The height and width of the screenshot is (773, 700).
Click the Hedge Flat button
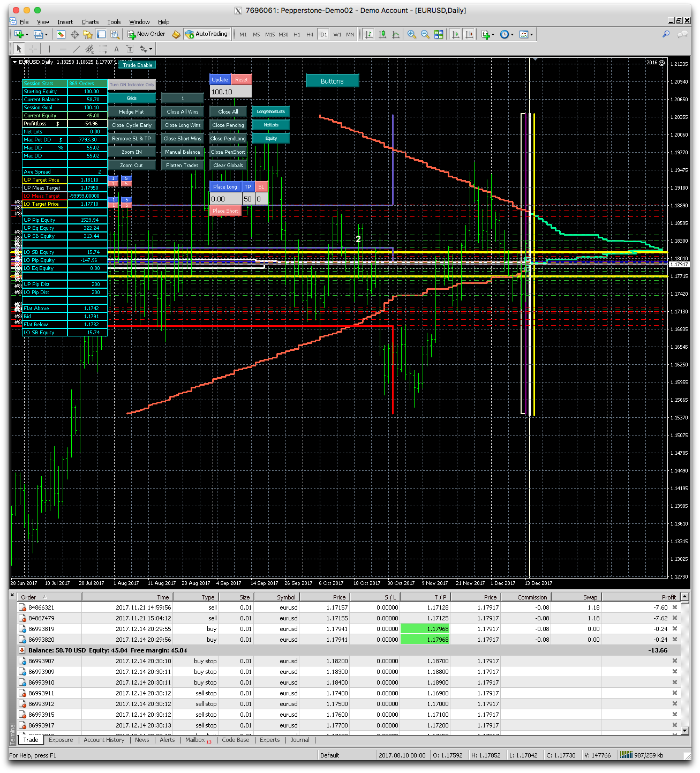click(131, 112)
